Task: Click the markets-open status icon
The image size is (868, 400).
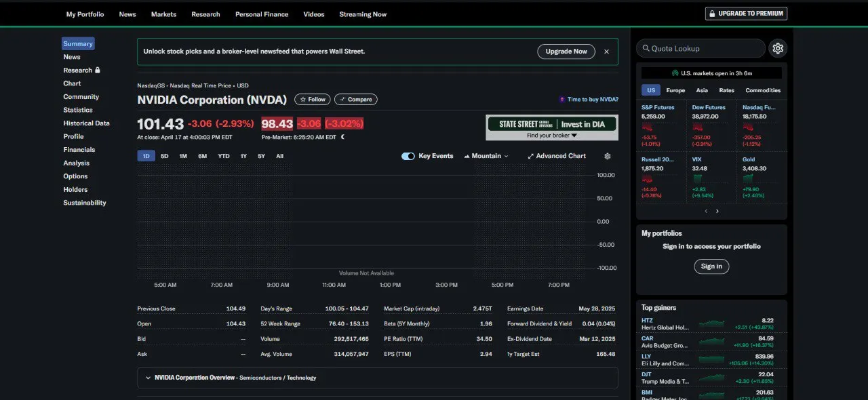Action: [675, 73]
